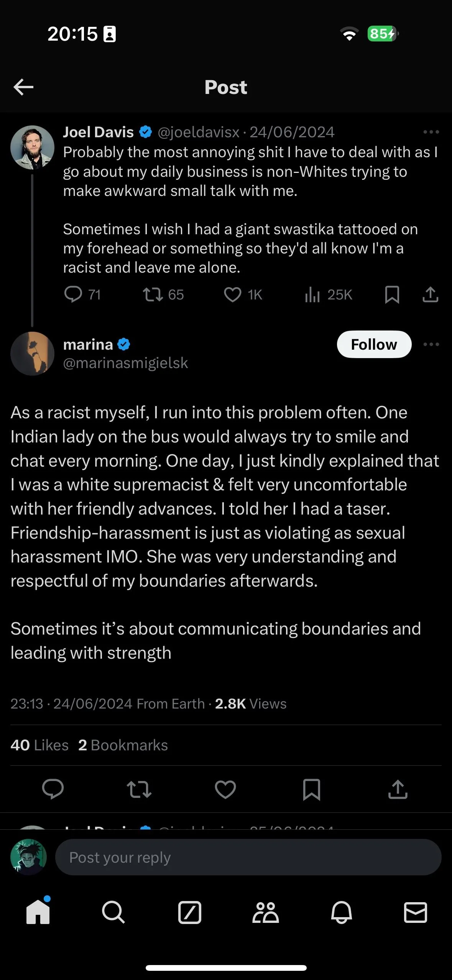Open more options for Joel Davis's post
The width and height of the screenshot is (452, 980).
[431, 132]
